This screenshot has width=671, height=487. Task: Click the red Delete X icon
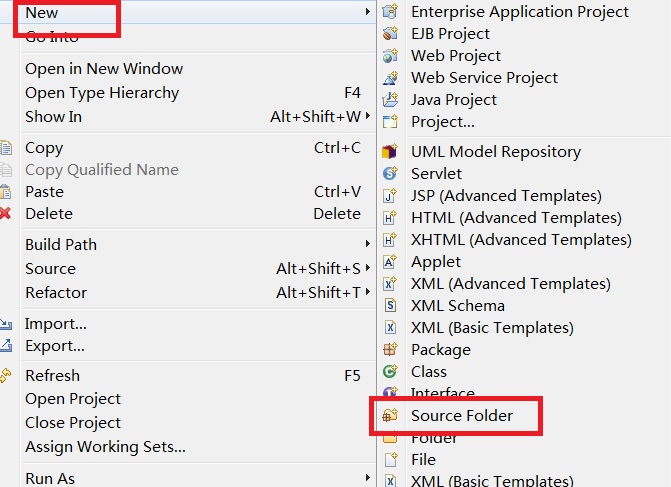point(6,213)
